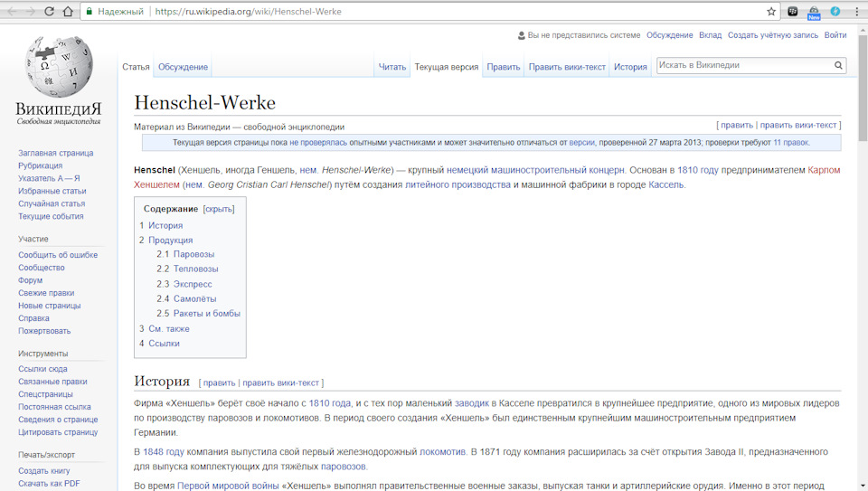The image size is (868, 491).
Task: Open the Править вики-текст tab
Action: 567,67
